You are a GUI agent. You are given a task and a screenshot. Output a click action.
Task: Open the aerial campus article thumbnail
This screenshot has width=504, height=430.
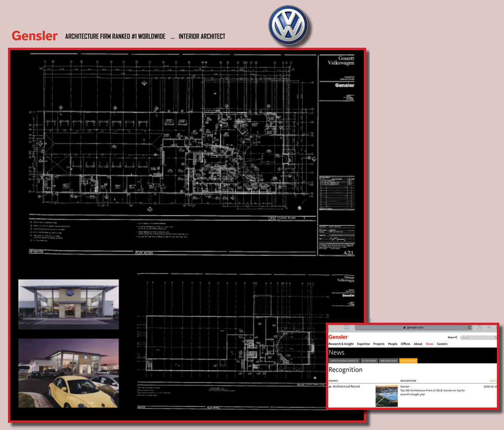pos(386,396)
